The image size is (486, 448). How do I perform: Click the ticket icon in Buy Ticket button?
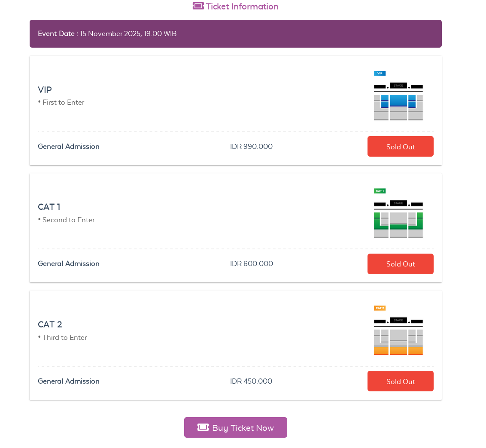pos(203,427)
